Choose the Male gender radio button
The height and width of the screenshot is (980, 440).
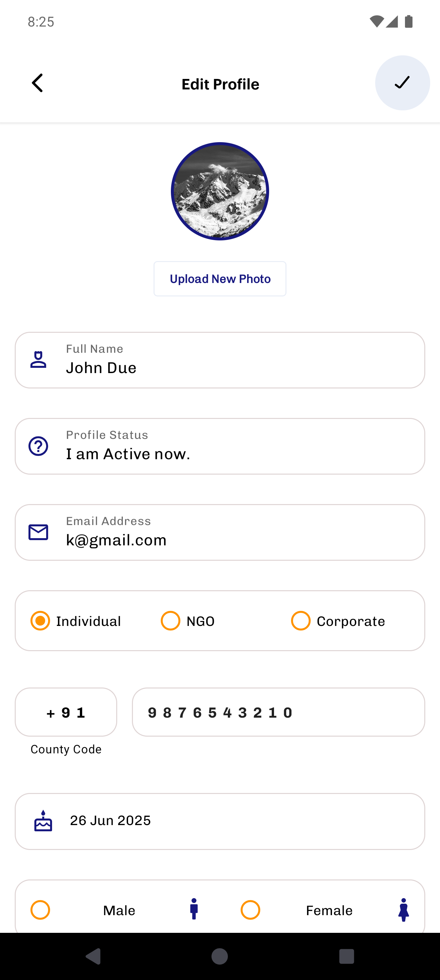40,910
